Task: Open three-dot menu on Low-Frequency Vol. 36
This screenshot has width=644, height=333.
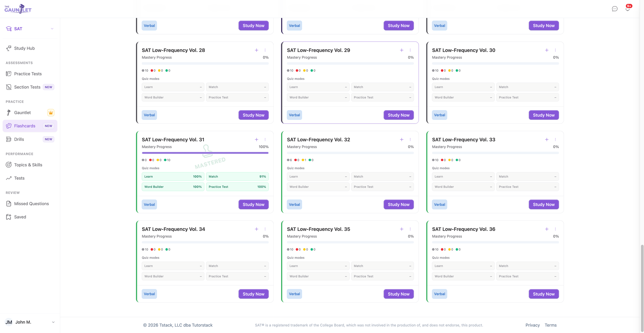Action: 555,229
